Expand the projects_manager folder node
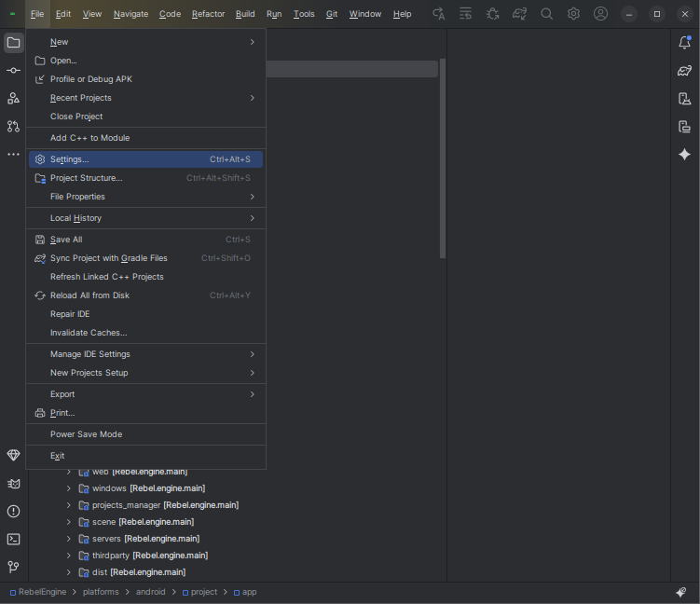The image size is (700, 604). click(x=68, y=505)
